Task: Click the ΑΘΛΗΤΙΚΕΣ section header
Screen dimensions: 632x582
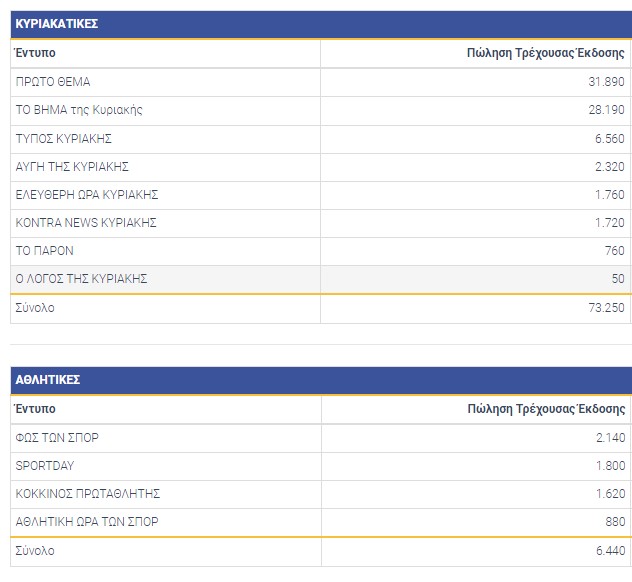Action: point(48,380)
